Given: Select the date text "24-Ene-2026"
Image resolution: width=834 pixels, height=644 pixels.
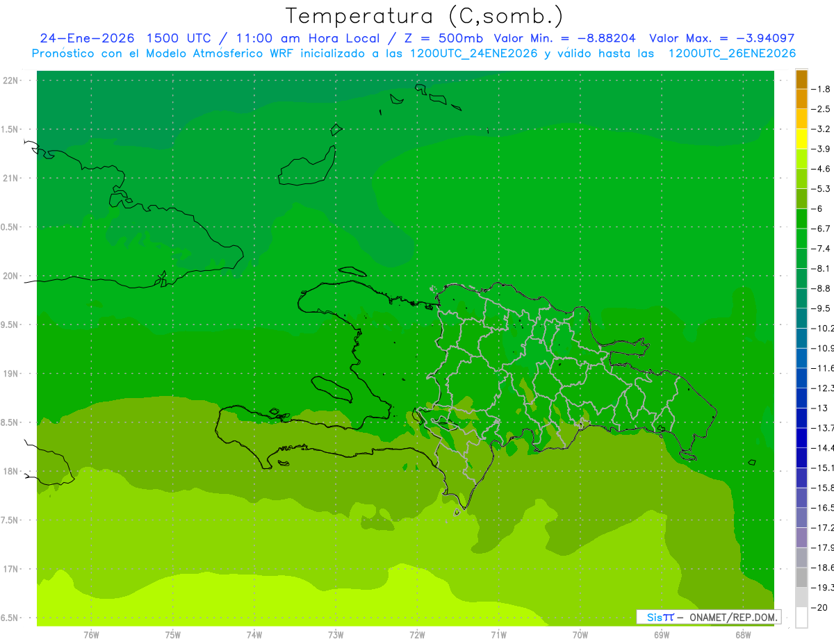Looking at the screenshot, I should pyautogui.click(x=87, y=39).
